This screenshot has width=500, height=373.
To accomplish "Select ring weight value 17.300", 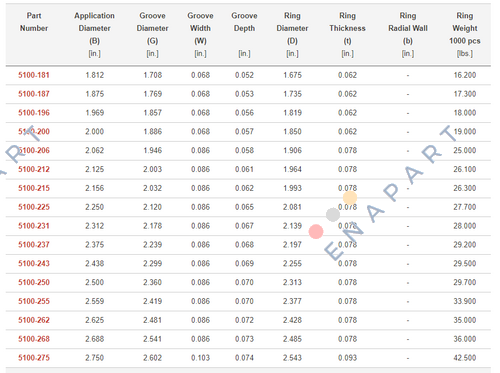I will 465,94.
